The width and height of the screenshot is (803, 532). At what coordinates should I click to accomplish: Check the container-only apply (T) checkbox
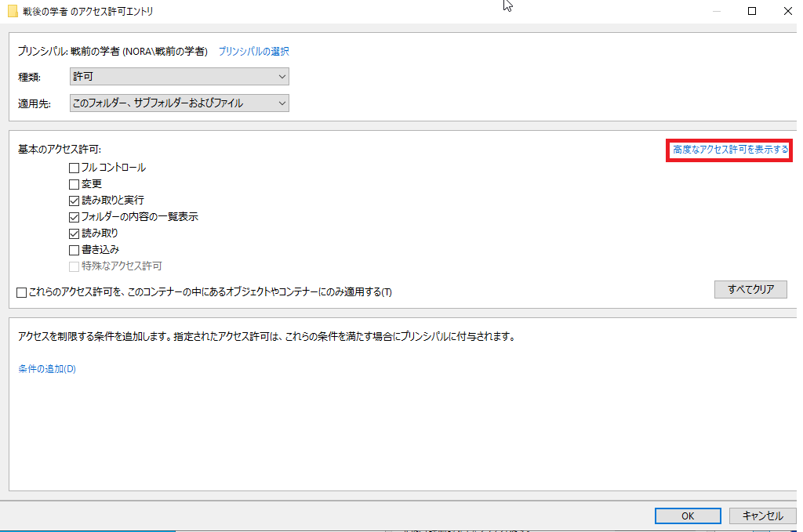[x=21, y=292]
